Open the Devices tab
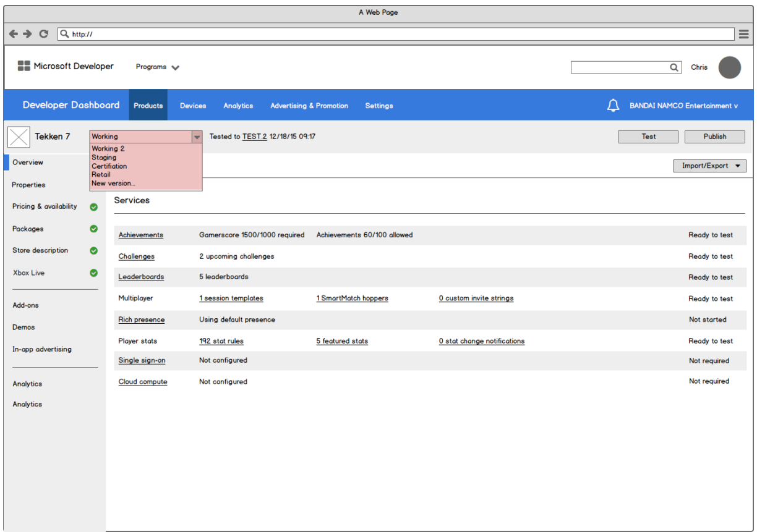The width and height of the screenshot is (757, 532). tap(193, 106)
